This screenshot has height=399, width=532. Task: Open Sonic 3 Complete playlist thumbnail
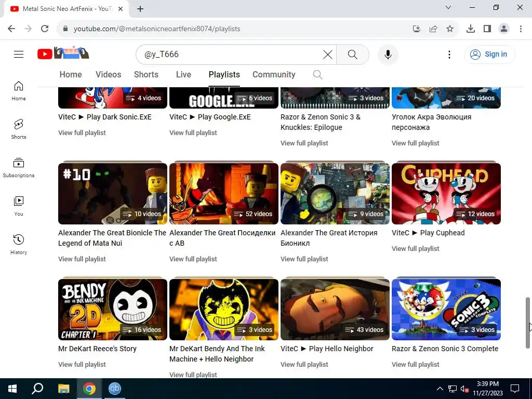(x=446, y=310)
